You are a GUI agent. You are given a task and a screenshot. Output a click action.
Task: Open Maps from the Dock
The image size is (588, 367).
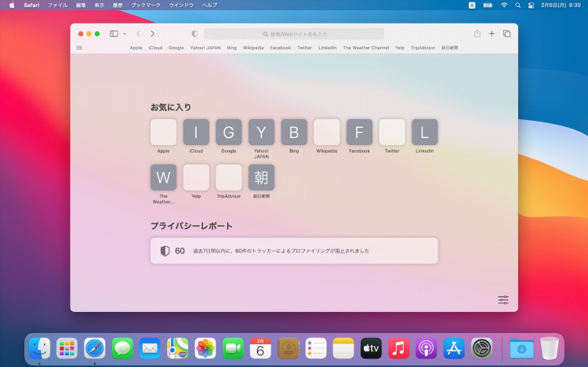tap(178, 348)
